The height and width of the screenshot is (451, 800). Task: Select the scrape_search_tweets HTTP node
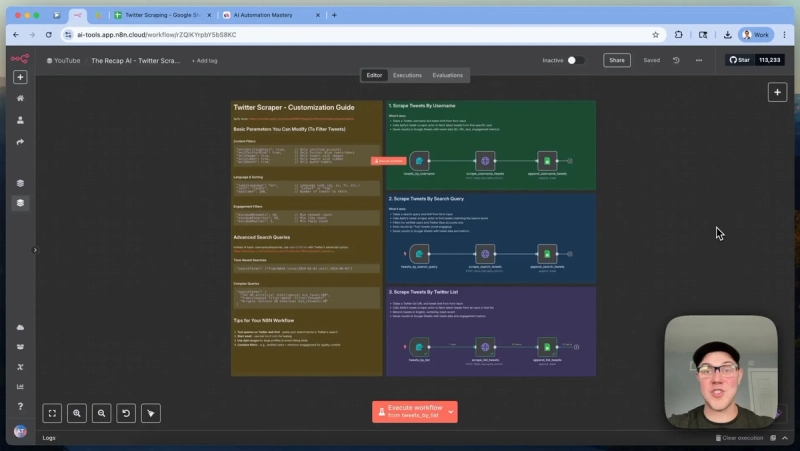[485, 254]
